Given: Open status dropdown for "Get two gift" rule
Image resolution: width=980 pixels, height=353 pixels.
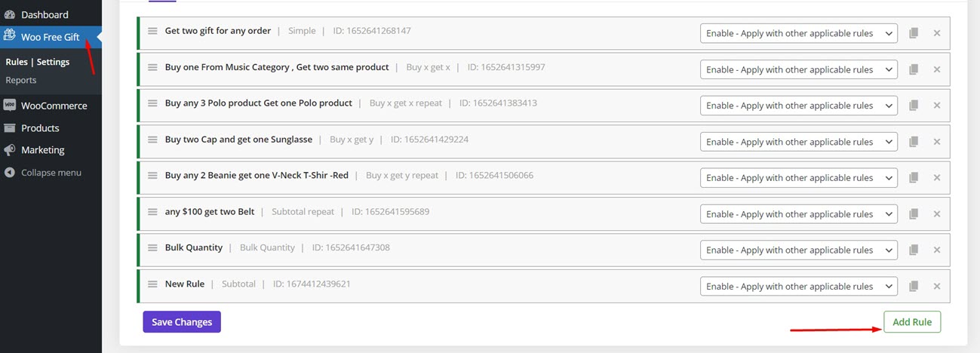Looking at the screenshot, I should point(799,33).
